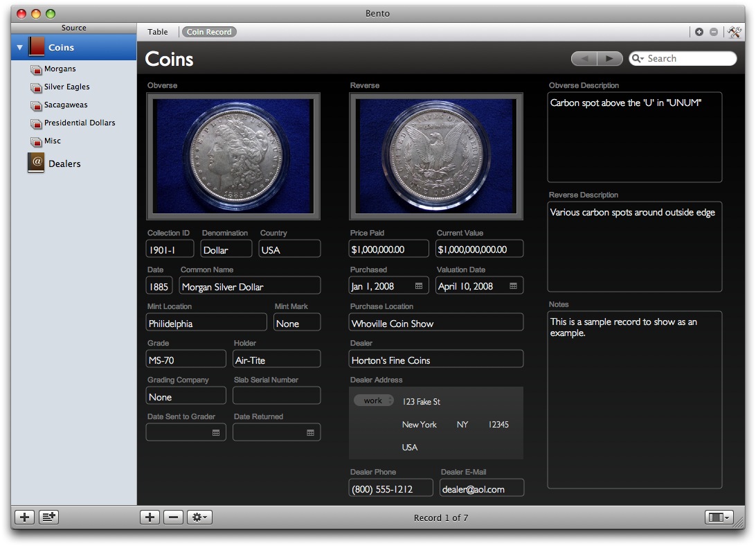Open the Silver Eagles collection
The height and width of the screenshot is (546, 756).
click(66, 87)
